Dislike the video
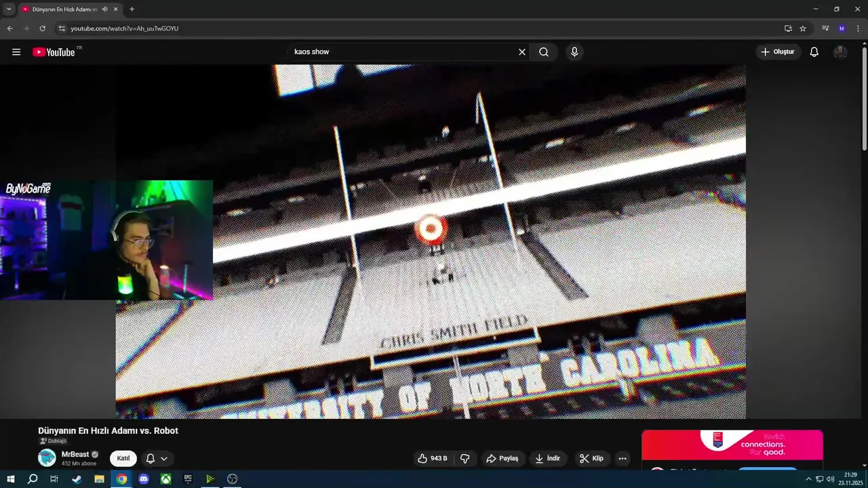The image size is (868, 488). click(x=465, y=459)
